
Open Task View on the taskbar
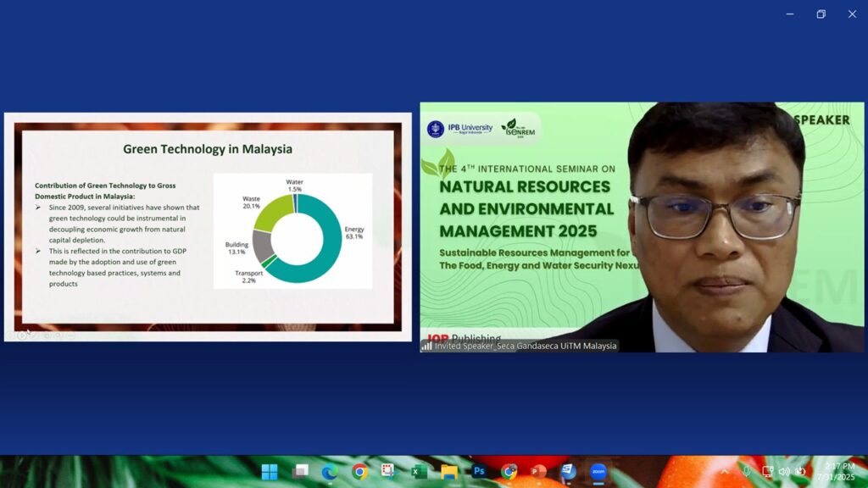(x=300, y=472)
